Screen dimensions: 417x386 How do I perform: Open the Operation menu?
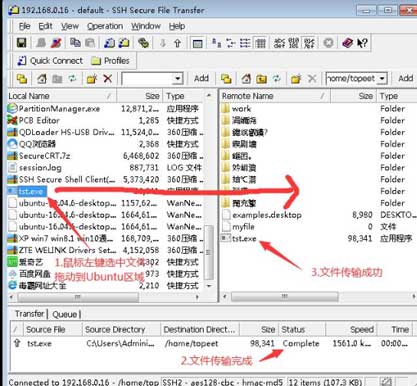(x=105, y=26)
